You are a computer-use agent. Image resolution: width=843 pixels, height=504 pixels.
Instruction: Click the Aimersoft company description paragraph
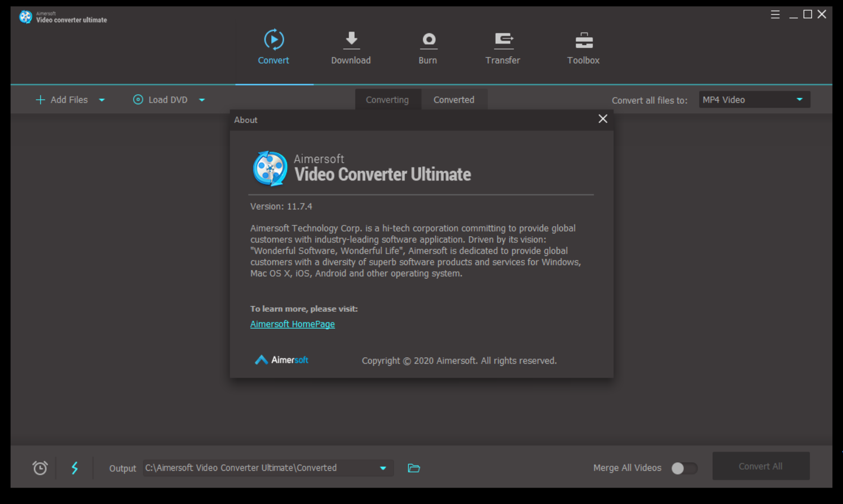click(416, 251)
